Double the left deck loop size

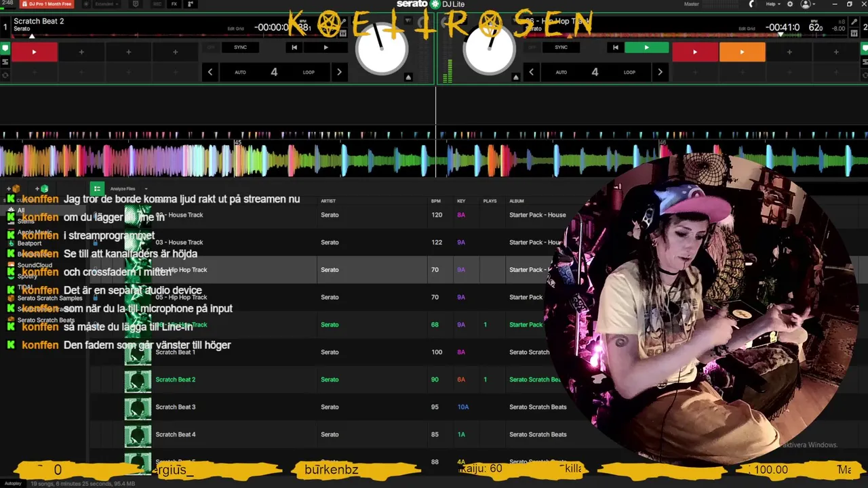339,72
